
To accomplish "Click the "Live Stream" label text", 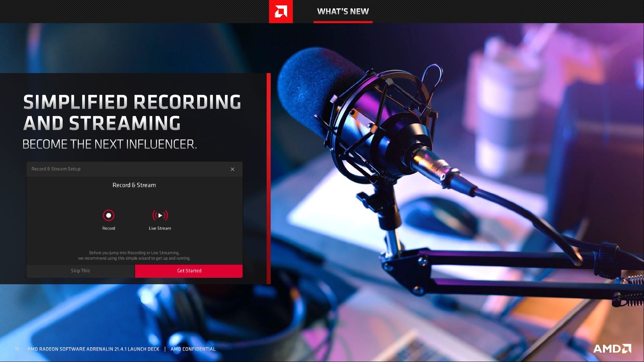I will [x=160, y=228].
